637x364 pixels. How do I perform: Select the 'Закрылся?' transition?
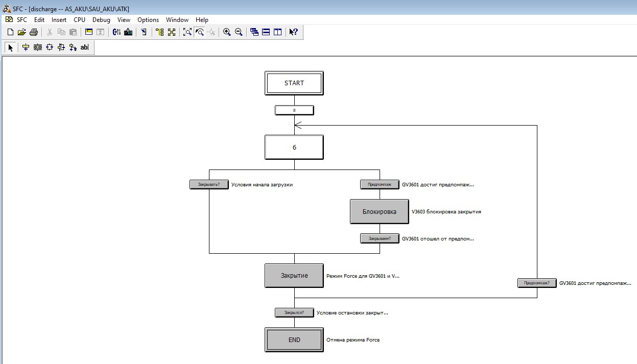pyautogui.click(x=294, y=312)
